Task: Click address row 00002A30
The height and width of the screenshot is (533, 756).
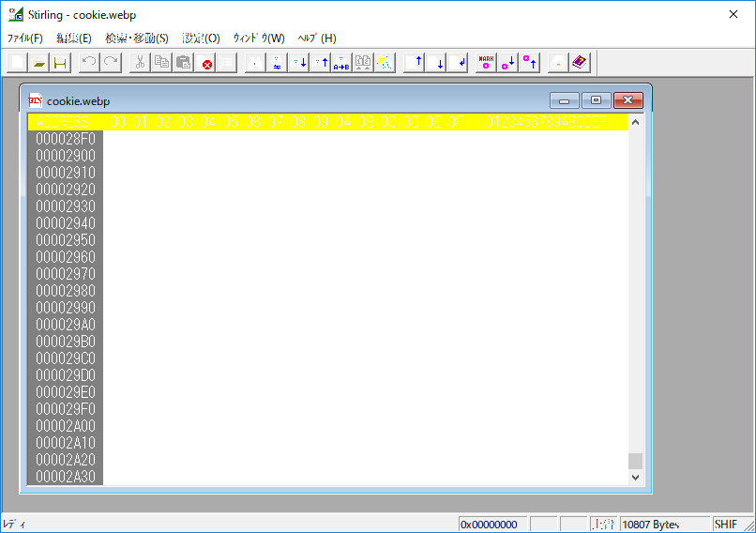Action: point(66,477)
